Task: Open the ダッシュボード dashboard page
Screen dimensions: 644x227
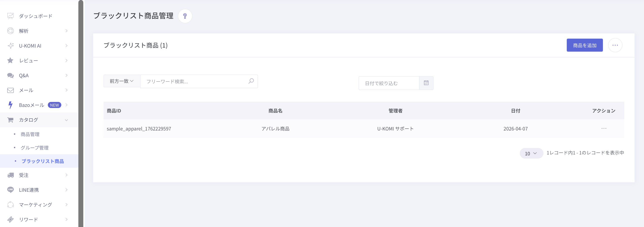Action: coord(35,16)
